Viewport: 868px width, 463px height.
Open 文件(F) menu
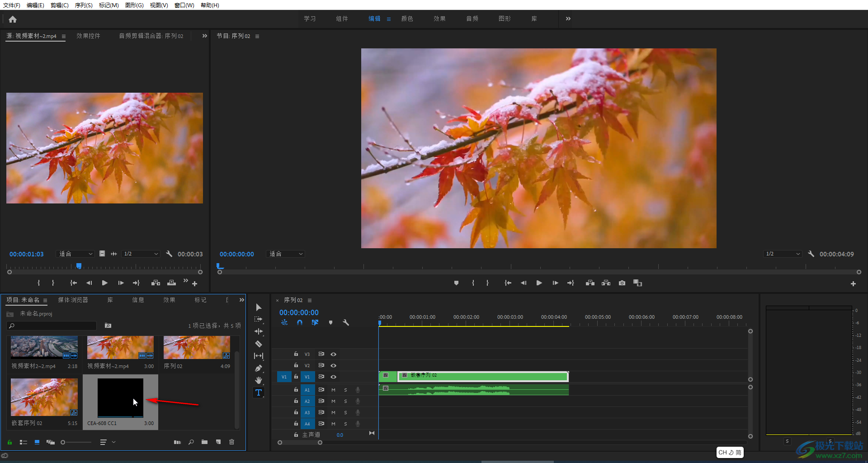click(12, 5)
